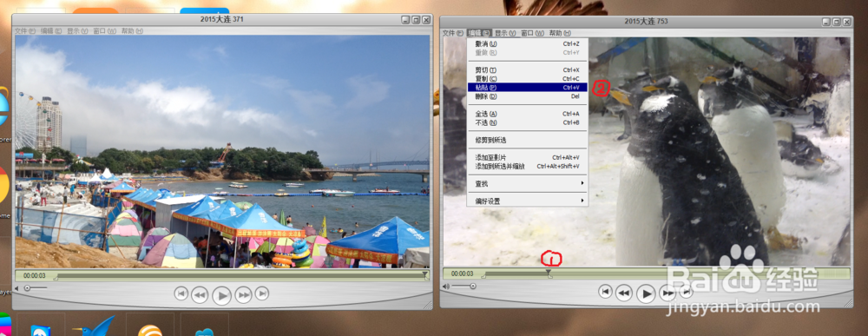Choose 粘贴 (Ctrl+V) from the edit menu
Image resolution: width=868 pixels, height=336 pixels.
coord(528,88)
